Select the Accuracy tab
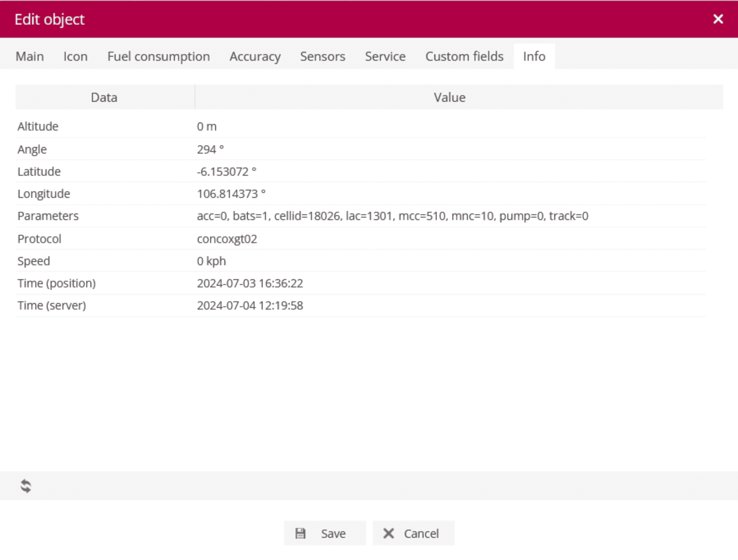 (255, 56)
